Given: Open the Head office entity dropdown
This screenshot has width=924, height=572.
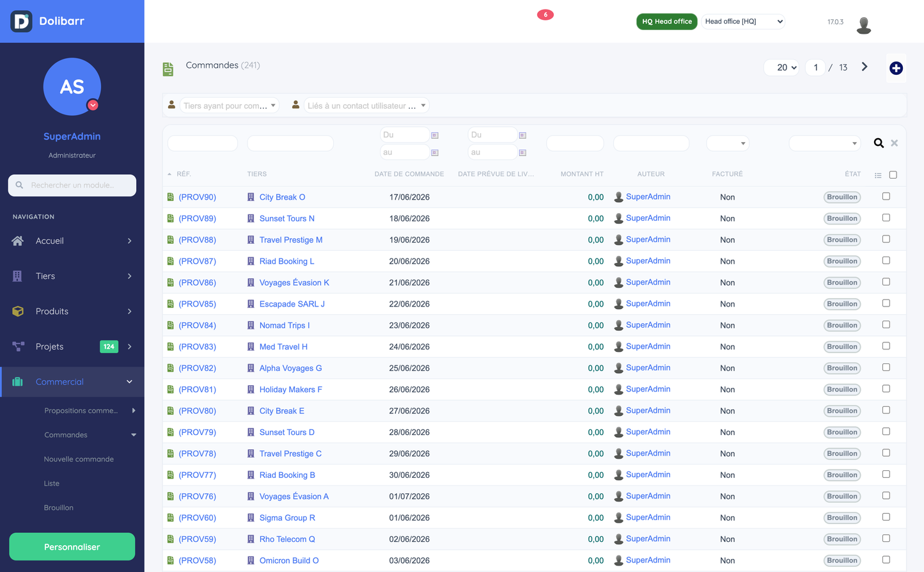Looking at the screenshot, I should coord(743,22).
